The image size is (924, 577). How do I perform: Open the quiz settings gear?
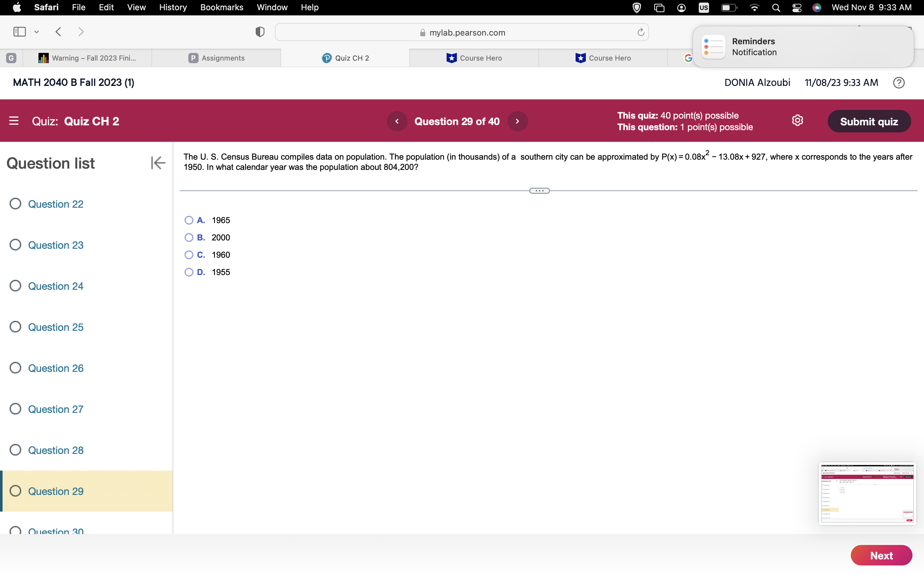798,120
